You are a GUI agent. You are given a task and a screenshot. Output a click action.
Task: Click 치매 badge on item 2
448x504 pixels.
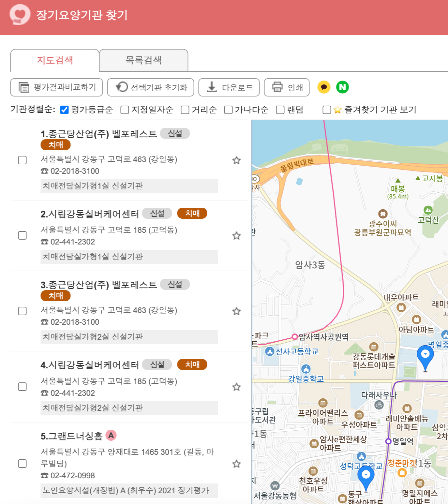[x=192, y=213]
